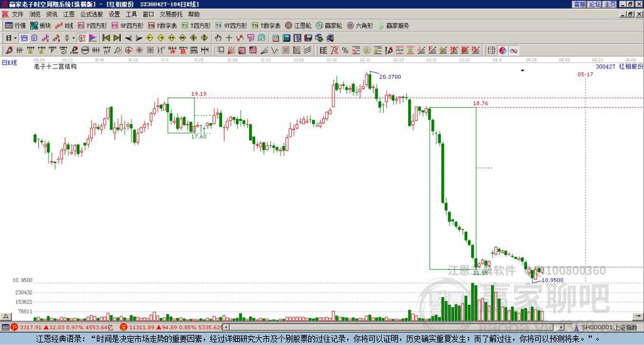Screen dimensions: 644x345
Task: Select the percent sign tool
Action: (345, 50)
